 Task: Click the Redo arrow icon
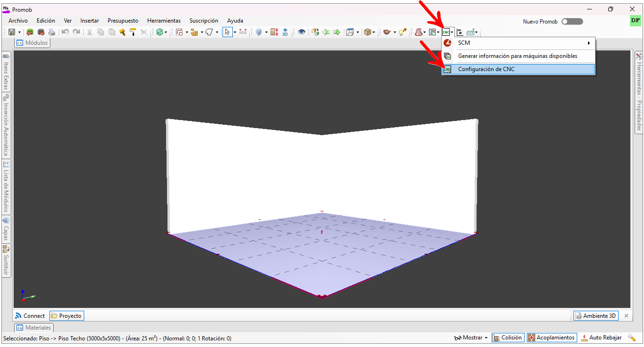pos(76,32)
